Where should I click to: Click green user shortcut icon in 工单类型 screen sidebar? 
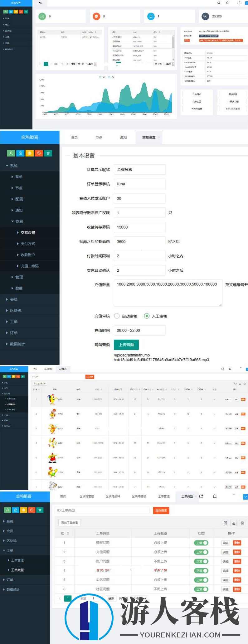click(7, 510)
